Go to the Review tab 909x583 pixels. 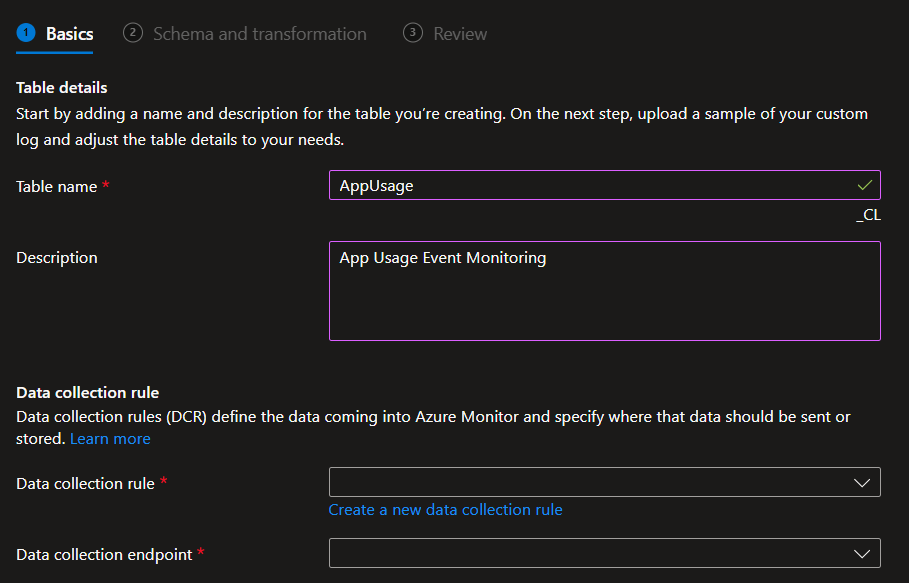click(460, 34)
